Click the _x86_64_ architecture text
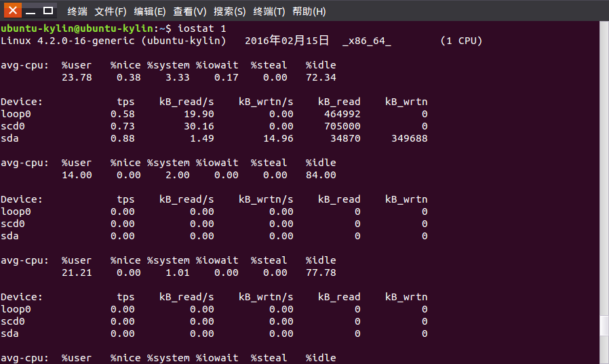The image size is (609, 364). [367, 41]
